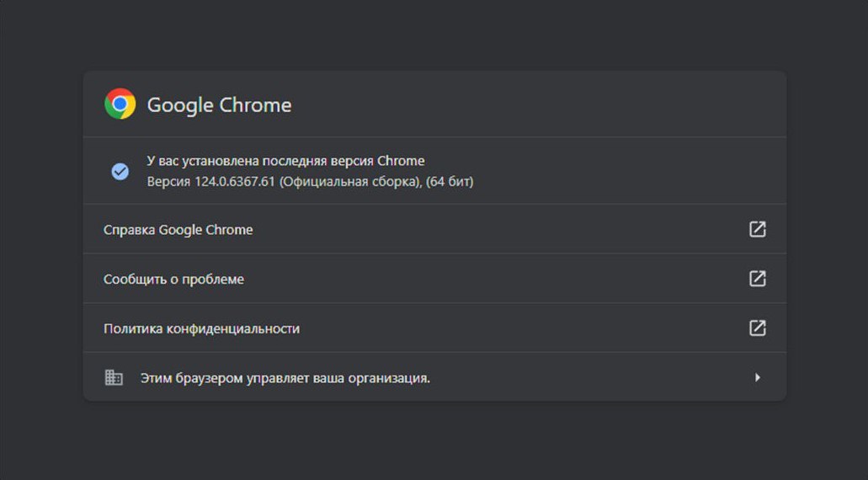Expand the managed-by-organization arrow
The width and height of the screenshot is (868, 480).
(757, 377)
